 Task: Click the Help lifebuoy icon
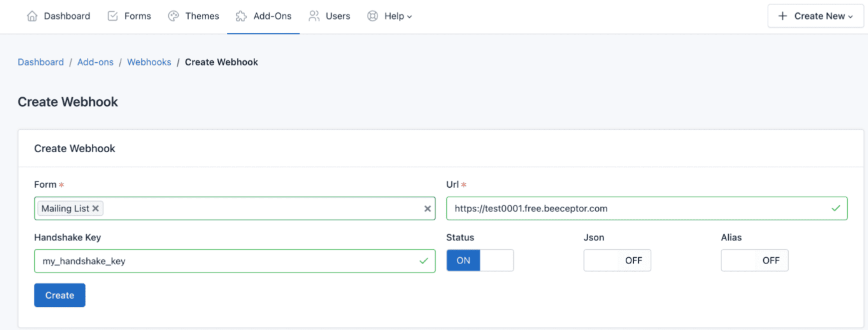373,16
